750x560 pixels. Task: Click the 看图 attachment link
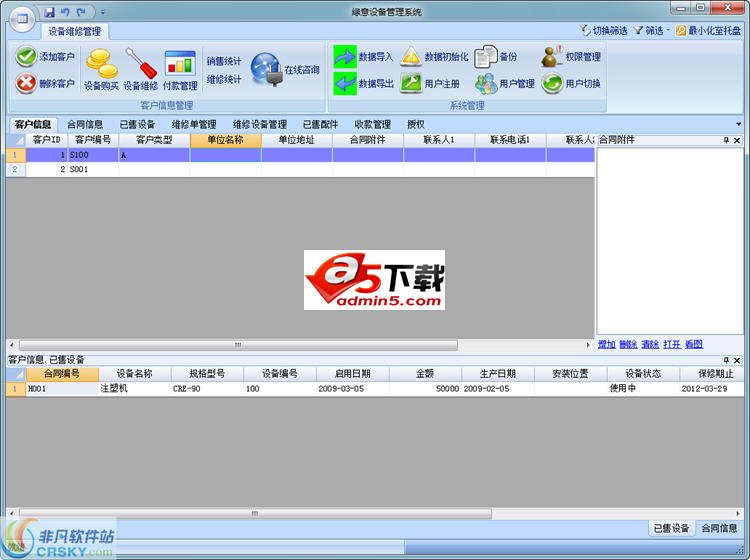(694, 344)
